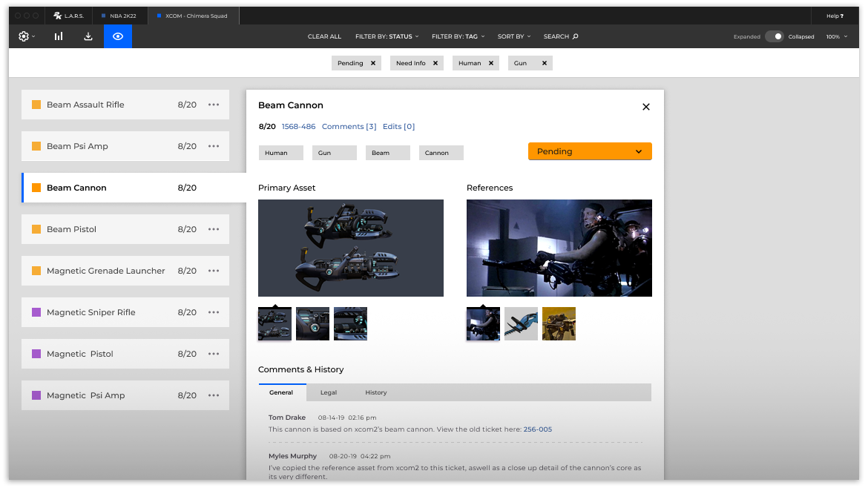Click the Beam Cannon list item
The width and height of the screenshot is (868, 488).
[134, 188]
